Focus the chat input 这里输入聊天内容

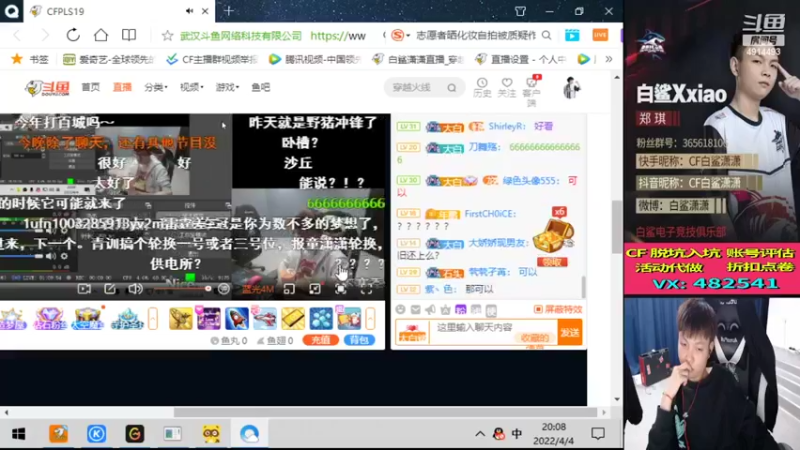coord(493,332)
